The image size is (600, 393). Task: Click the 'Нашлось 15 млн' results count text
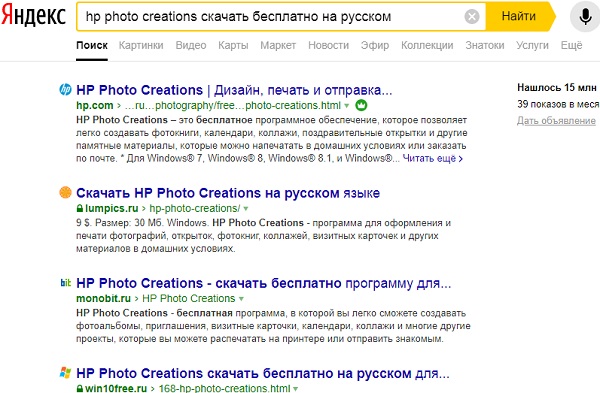click(x=557, y=88)
